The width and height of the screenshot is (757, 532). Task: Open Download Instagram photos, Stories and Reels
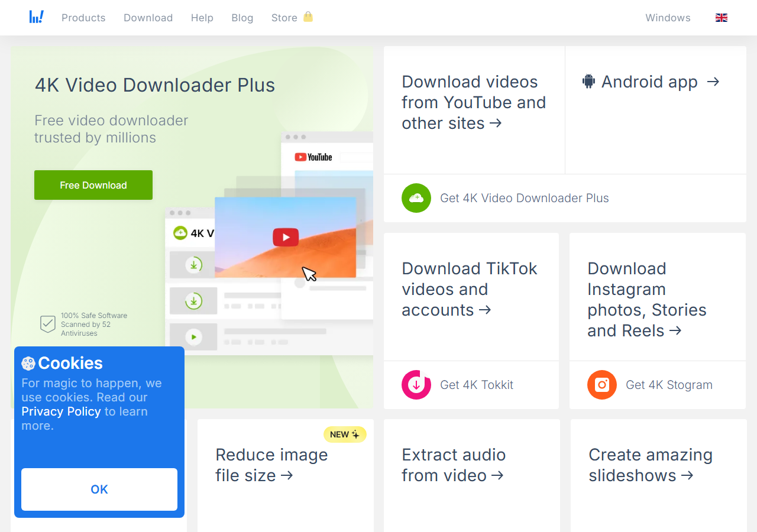pyautogui.click(x=647, y=300)
